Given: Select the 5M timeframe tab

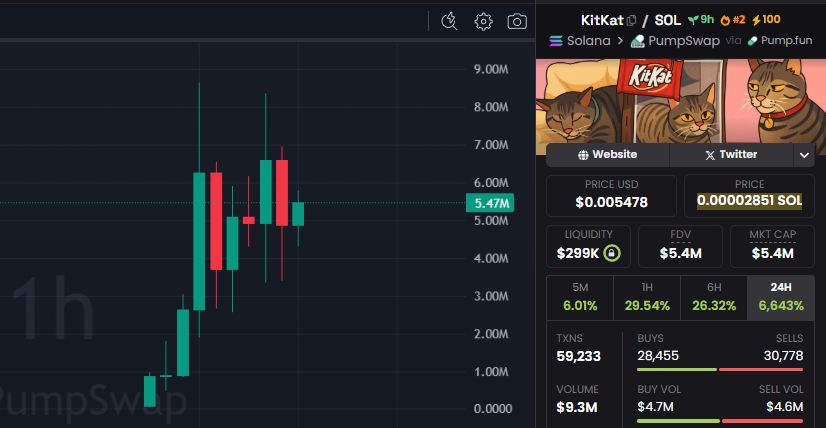Looking at the screenshot, I should tap(580, 297).
